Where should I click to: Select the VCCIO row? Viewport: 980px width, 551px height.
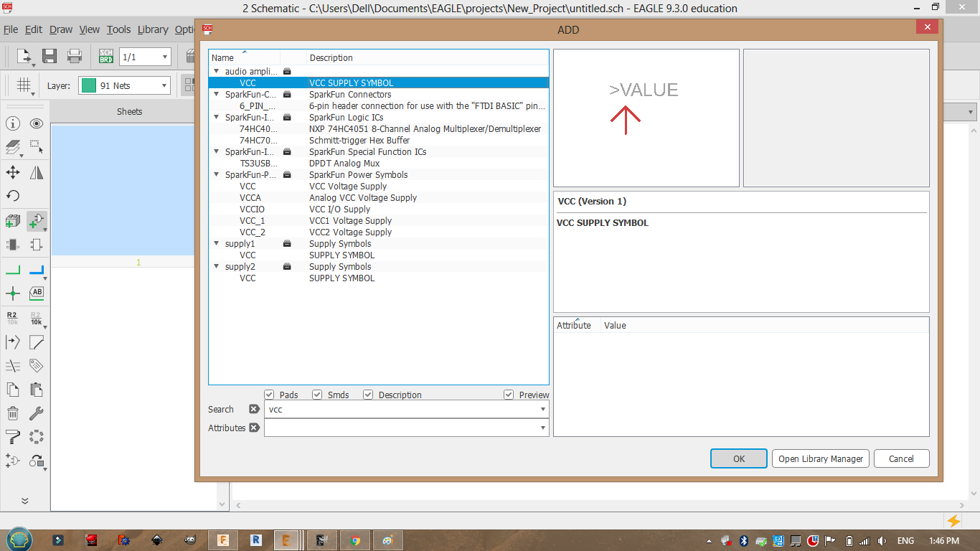(x=379, y=209)
